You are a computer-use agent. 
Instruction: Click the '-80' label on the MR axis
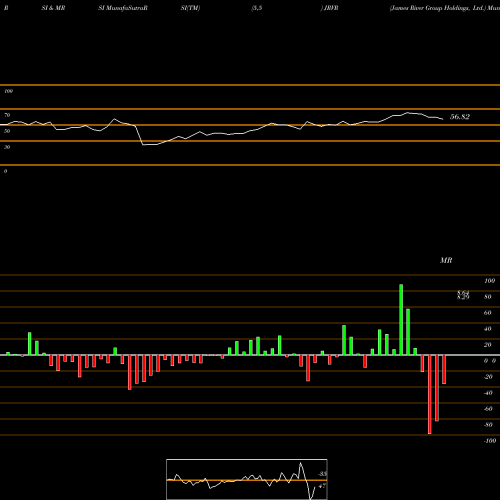pos(488,425)
